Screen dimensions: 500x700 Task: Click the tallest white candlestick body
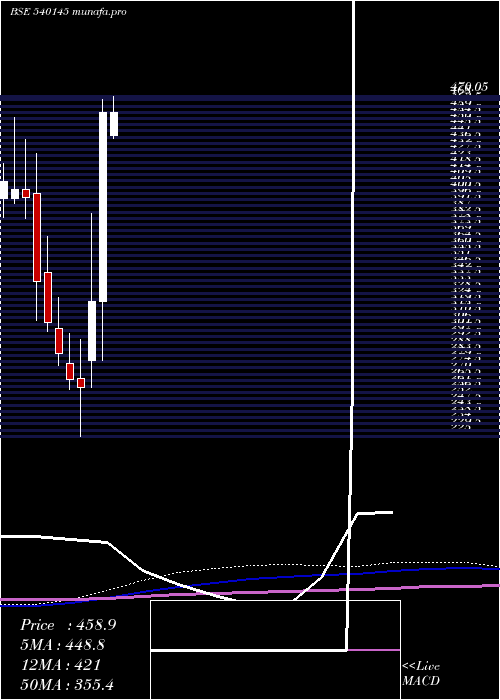click(x=103, y=207)
